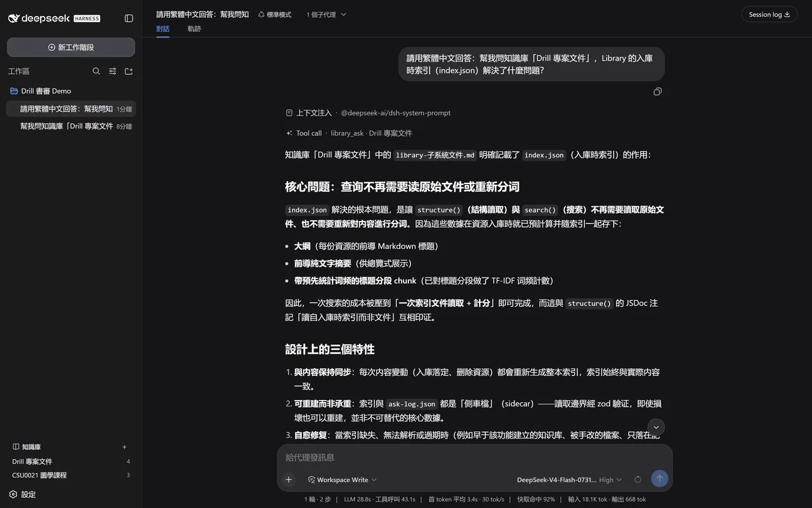
Task: Select session 請用繁體中文回答：幫我問知
Action: (71, 109)
